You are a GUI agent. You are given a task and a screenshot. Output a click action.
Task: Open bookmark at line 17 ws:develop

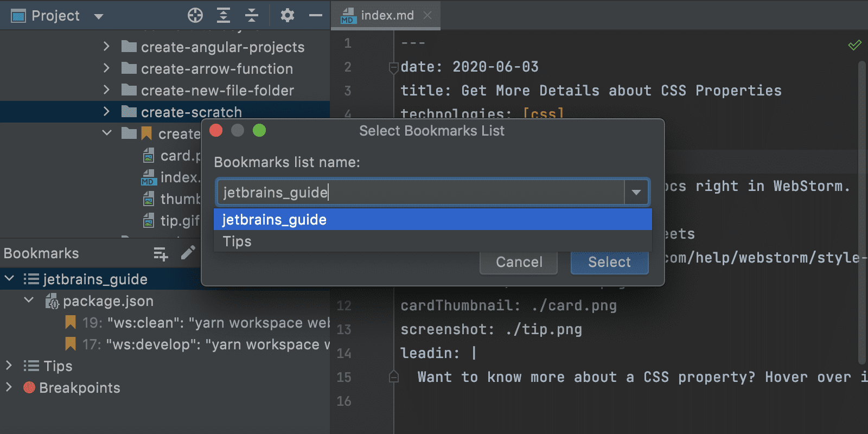(197, 344)
